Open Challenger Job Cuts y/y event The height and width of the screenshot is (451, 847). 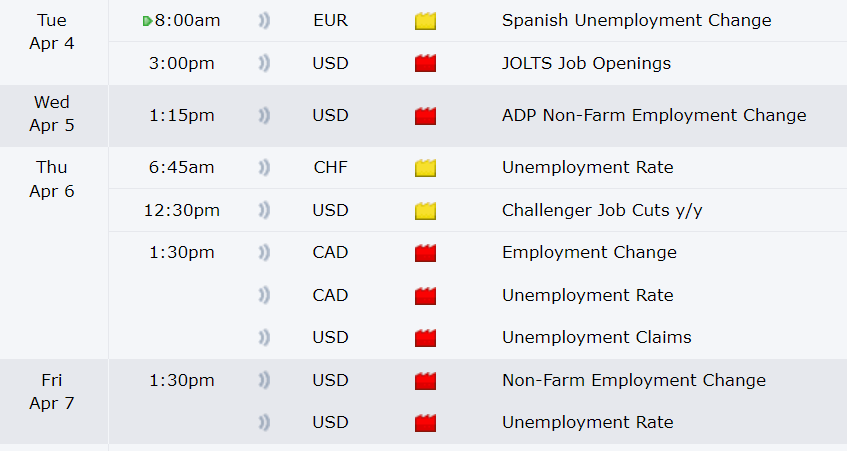601,211
